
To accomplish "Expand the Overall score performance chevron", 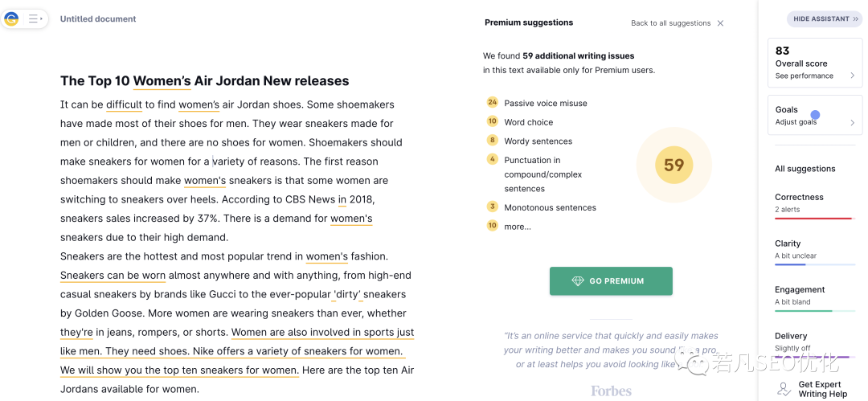I will (x=852, y=76).
